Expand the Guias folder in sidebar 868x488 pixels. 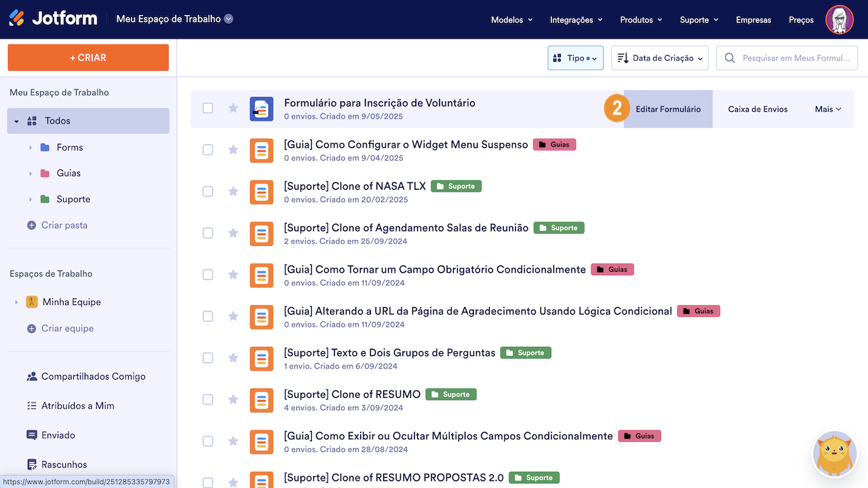31,174
